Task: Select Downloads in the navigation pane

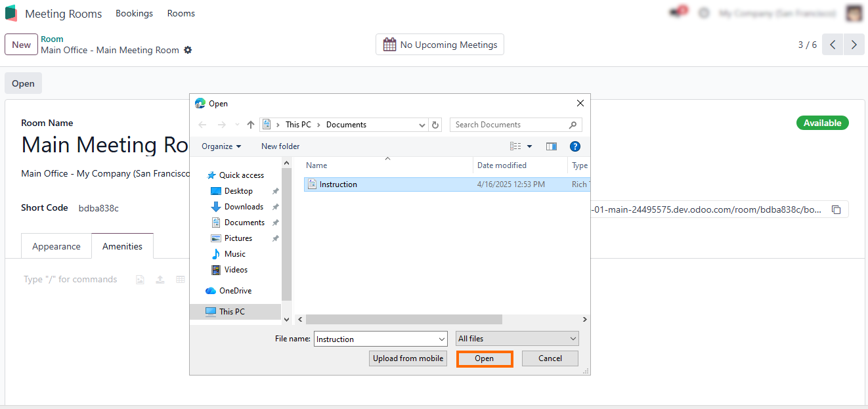Action: click(244, 207)
